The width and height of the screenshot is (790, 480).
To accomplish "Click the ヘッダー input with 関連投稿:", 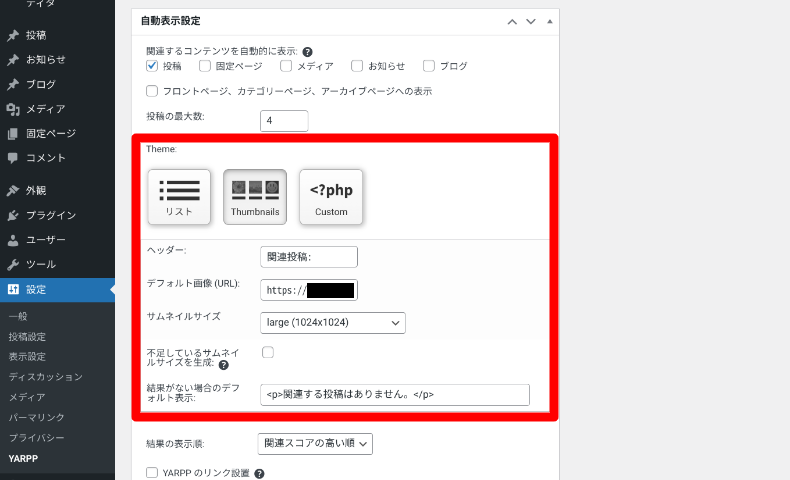I will tap(309, 257).
